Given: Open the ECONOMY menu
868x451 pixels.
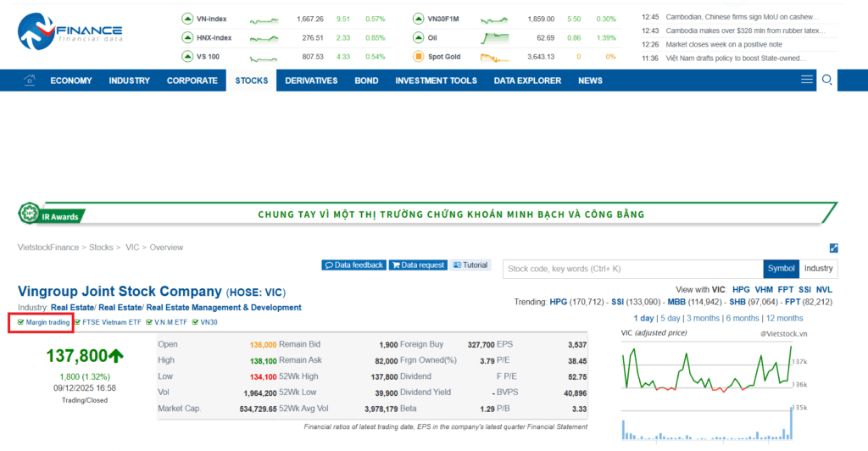Looking at the screenshot, I should (x=71, y=81).
